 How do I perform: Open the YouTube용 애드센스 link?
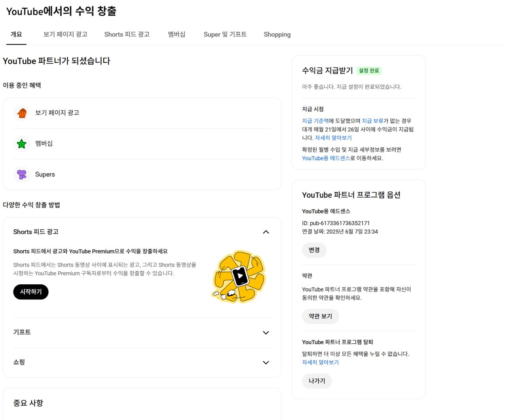(x=326, y=158)
